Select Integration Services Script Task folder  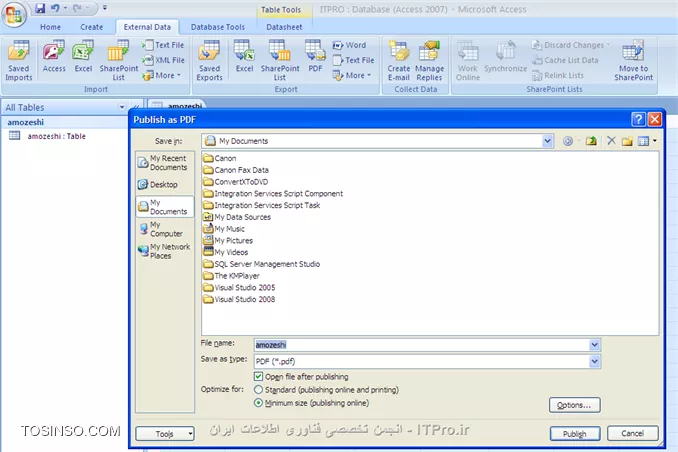[x=262, y=205]
